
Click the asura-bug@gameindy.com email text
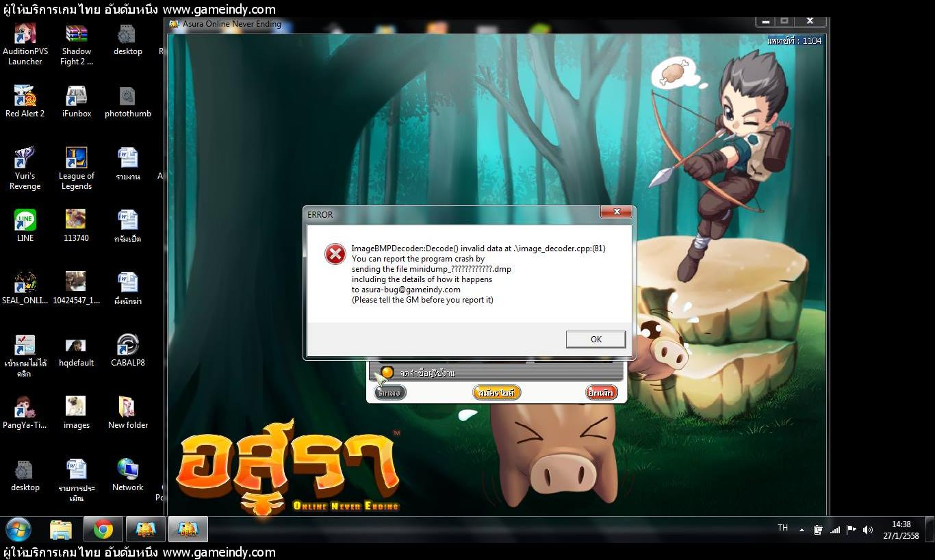click(411, 290)
